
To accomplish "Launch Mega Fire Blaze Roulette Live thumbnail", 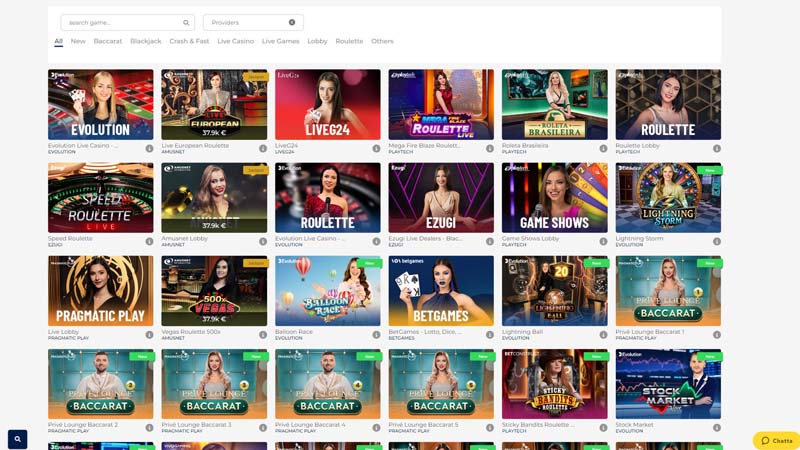I will click(441, 105).
